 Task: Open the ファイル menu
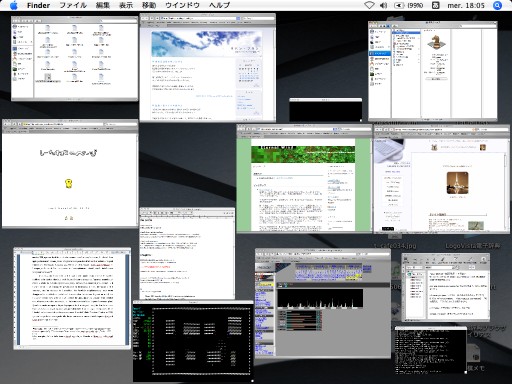point(73,5)
